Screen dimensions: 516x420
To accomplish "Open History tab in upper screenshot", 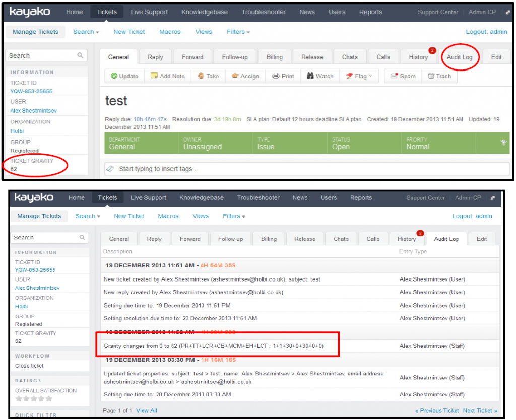I will pos(418,57).
